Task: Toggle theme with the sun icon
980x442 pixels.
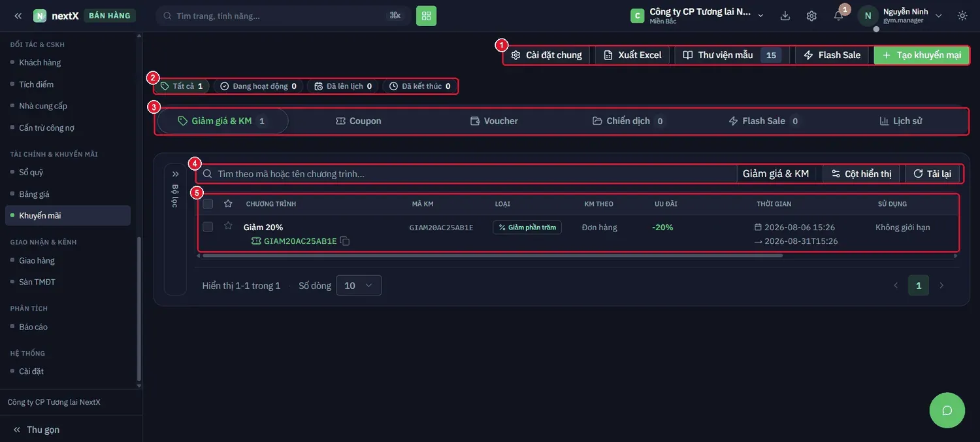Action: [x=962, y=16]
